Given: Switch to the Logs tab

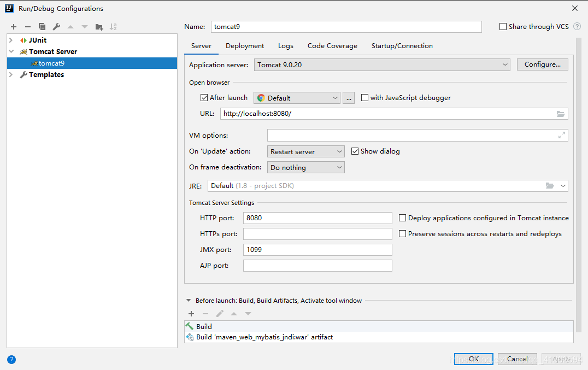Looking at the screenshot, I should [286, 46].
